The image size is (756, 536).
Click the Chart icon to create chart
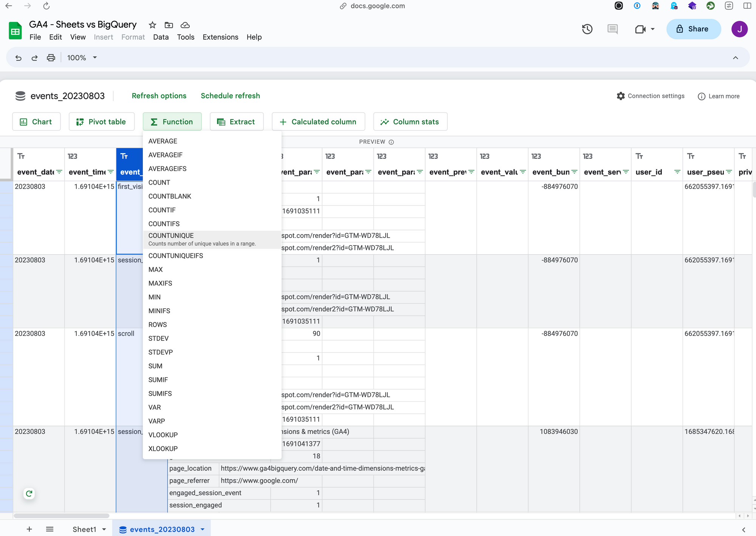[36, 122]
